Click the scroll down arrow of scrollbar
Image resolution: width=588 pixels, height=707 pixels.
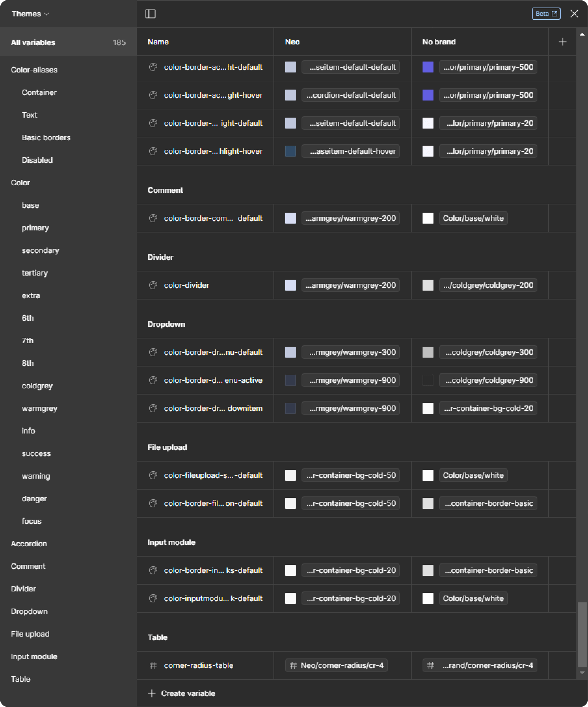tap(582, 673)
